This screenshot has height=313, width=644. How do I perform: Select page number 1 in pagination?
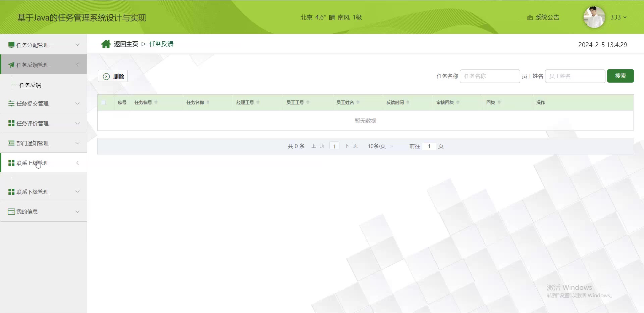pos(334,146)
